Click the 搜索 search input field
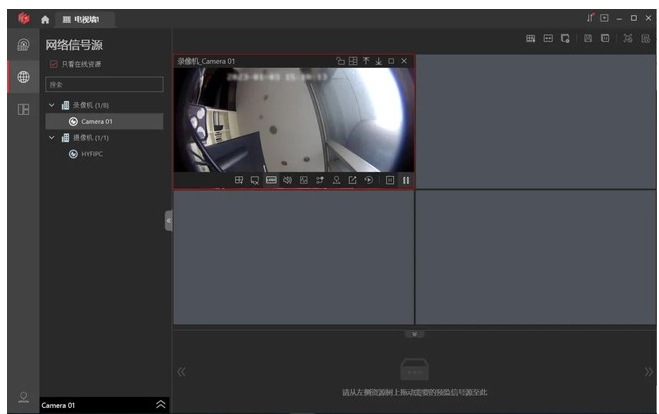The width and height of the screenshot is (659, 414). coord(104,85)
